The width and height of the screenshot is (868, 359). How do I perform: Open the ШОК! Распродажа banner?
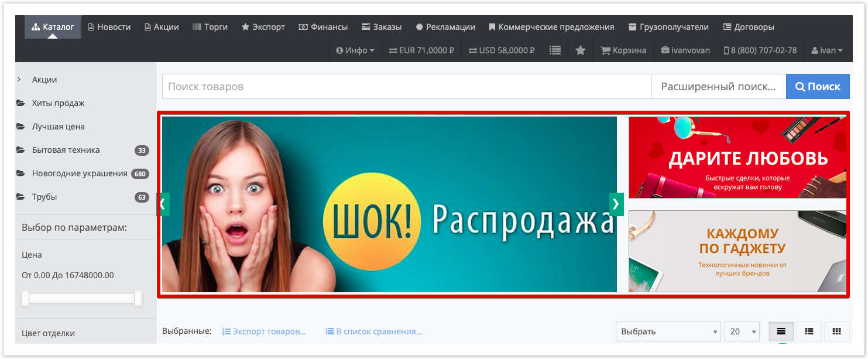(389, 204)
